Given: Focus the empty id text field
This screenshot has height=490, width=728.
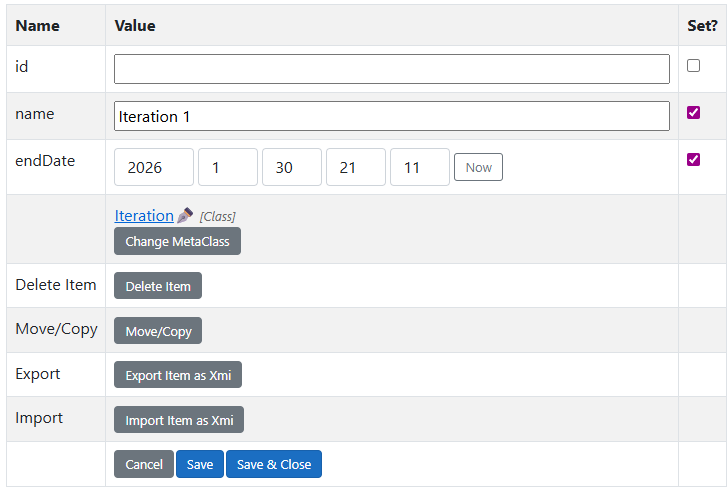Looking at the screenshot, I should 391,69.
